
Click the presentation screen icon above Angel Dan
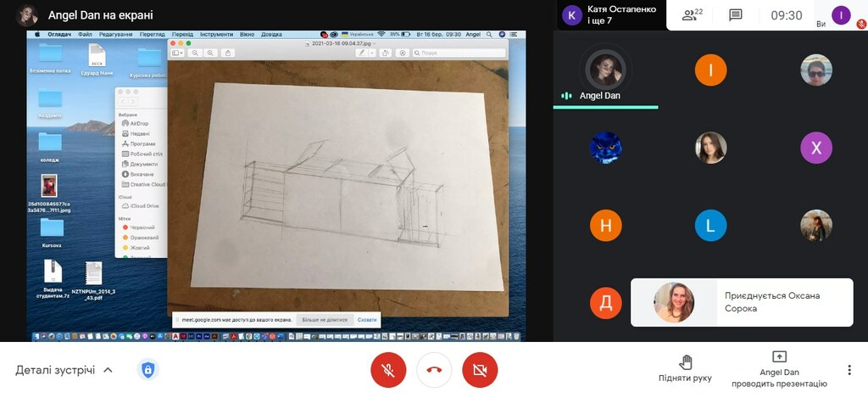click(x=779, y=357)
